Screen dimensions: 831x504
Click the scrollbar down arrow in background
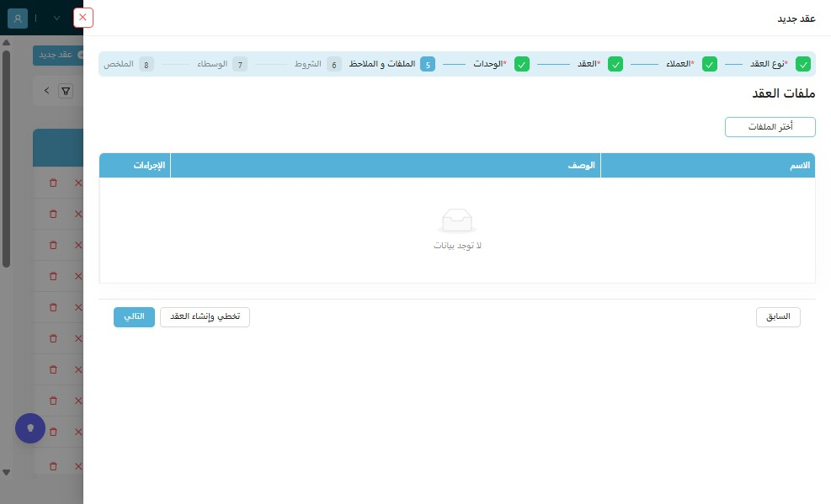click(x=7, y=472)
